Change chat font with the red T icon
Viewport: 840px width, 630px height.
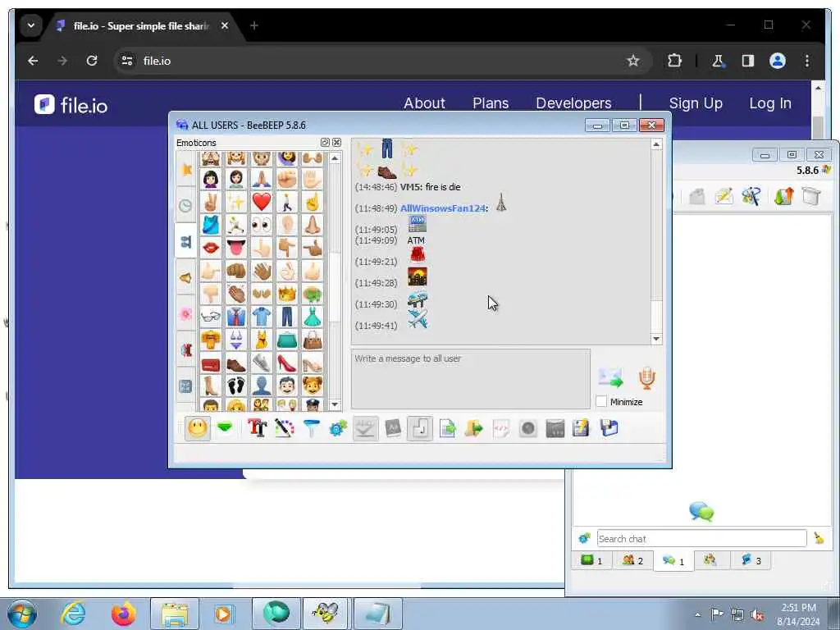[x=257, y=428]
